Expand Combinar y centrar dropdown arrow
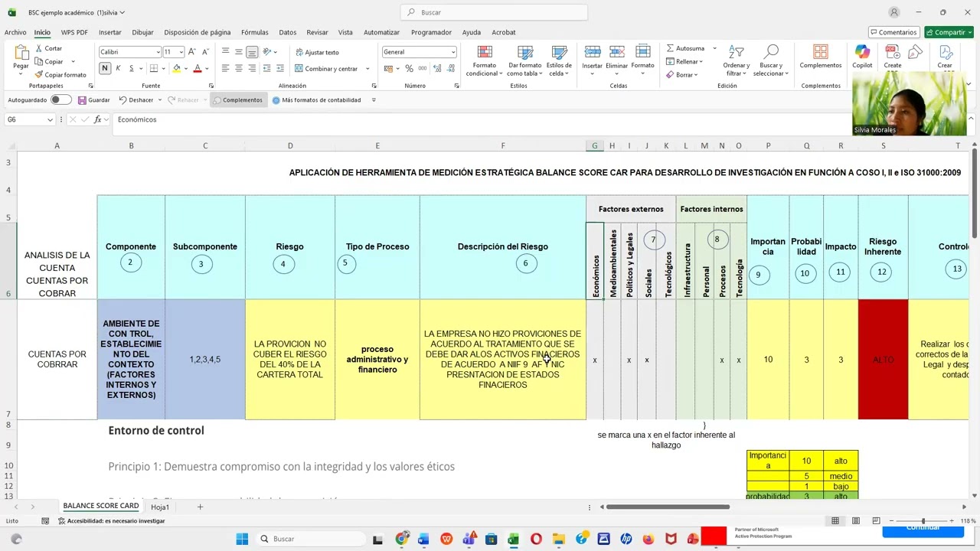The image size is (980, 551). pyautogui.click(x=367, y=68)
